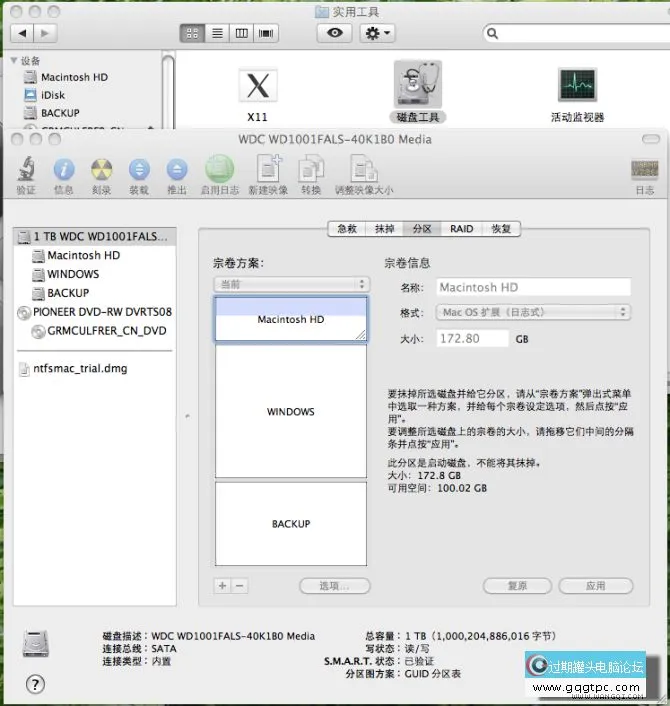Select WINDOWS partition block in layout

tap(291, 411)
